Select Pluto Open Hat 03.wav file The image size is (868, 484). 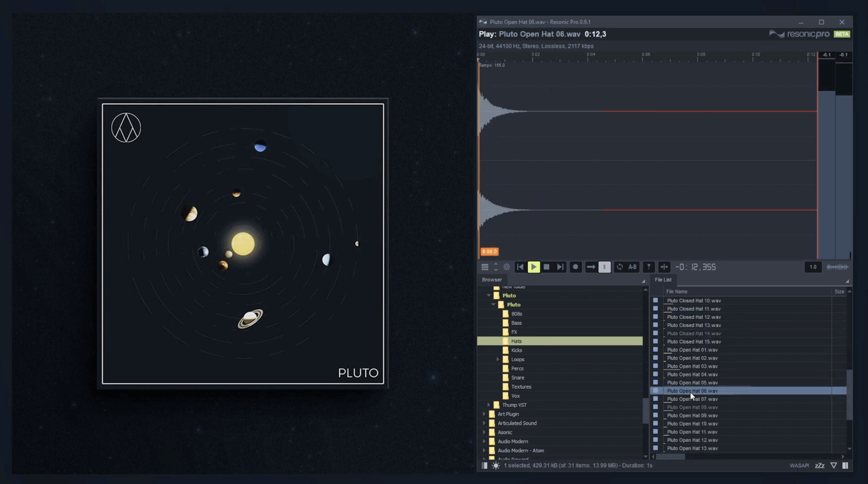click(x=692, y=366)
